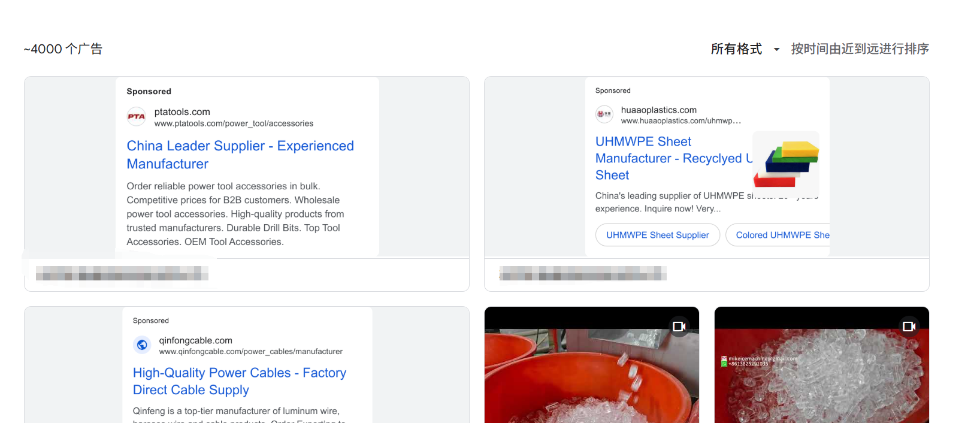Click the huaaoplastics.com domain name
Image resolution: width=980 pixels, height=423 pixels.
659,110
